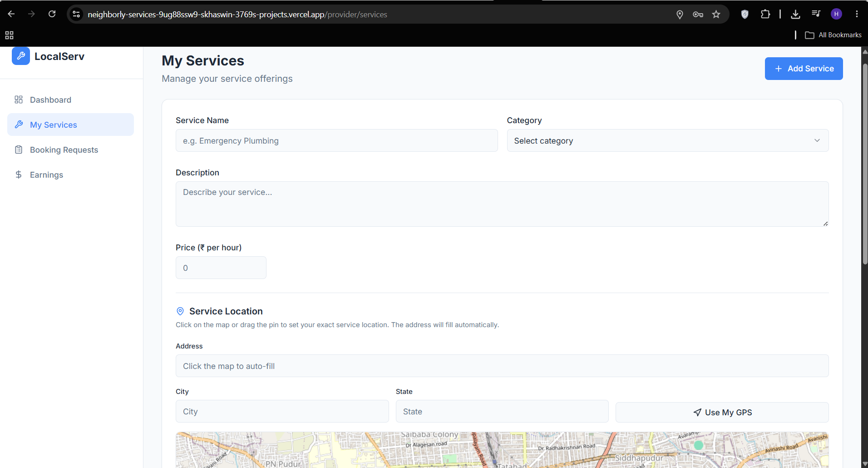Click the map showing Saibaba Colony
The width and height of the screenshot is (868, 468).
point(502,450)
